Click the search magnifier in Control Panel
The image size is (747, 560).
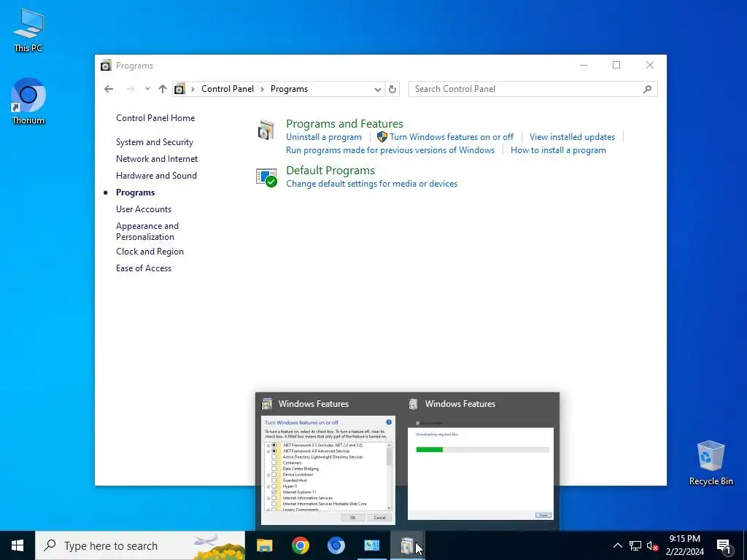coord(647,89)
